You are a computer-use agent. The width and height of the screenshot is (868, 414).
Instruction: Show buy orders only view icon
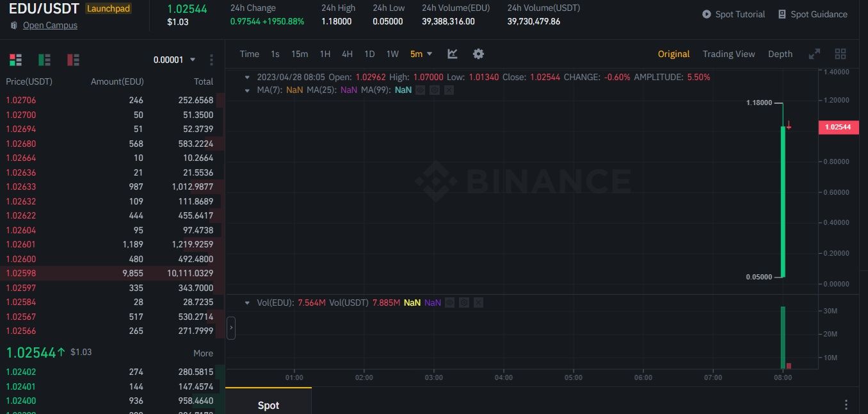point(44,60)
